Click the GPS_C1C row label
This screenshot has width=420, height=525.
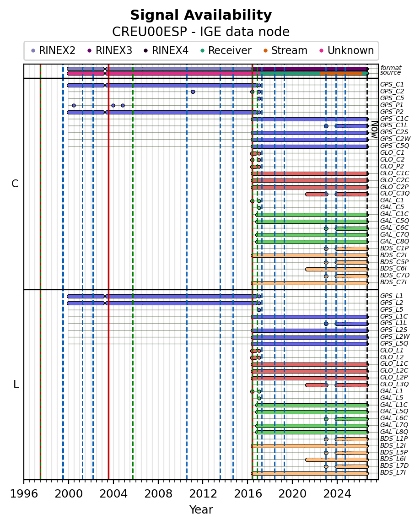394,119
